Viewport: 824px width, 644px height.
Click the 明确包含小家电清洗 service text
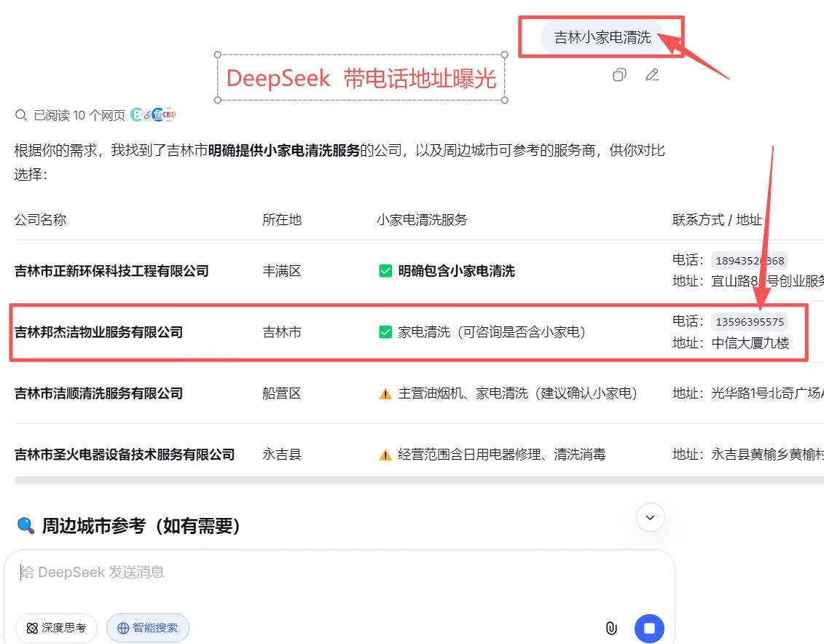(456, 271)
